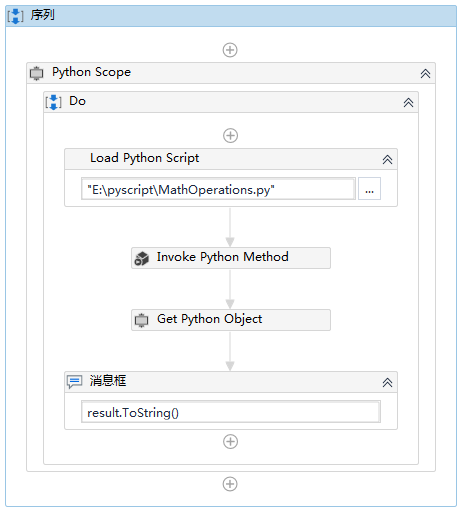Click the Invoke Python Method icon
Image resolution: width=463 pixels, height=515 pixels.
(x=142, y=258)
